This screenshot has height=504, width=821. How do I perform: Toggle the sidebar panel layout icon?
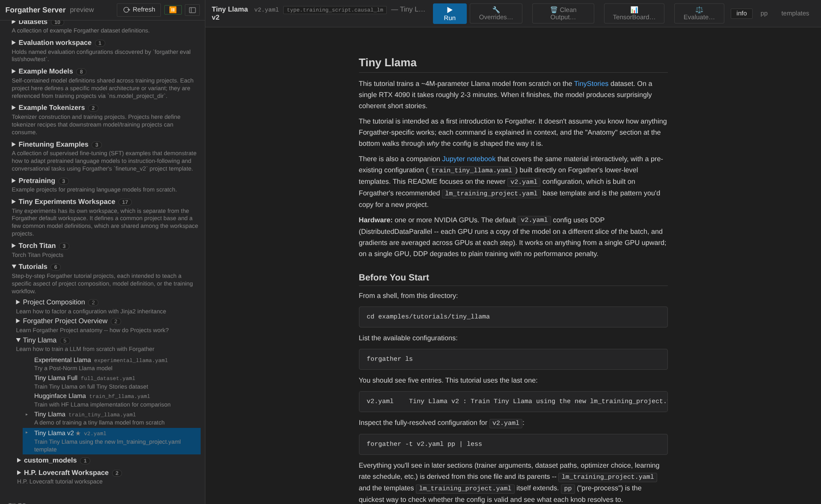coord(193,10)
